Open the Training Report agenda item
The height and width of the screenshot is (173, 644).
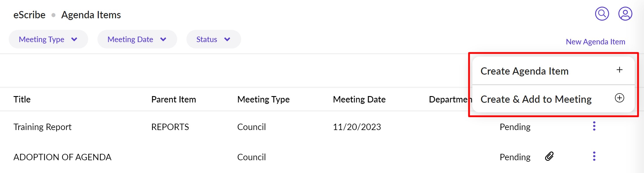pyautogui.click(x=42, y=127)
